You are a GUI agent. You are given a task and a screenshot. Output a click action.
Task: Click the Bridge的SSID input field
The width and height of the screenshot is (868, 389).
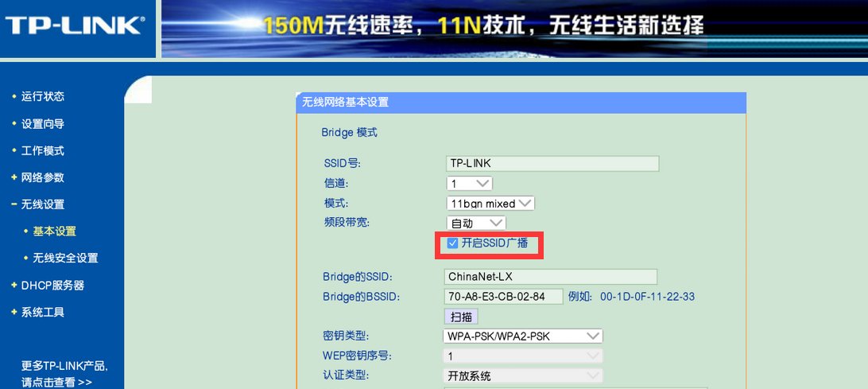550,277
